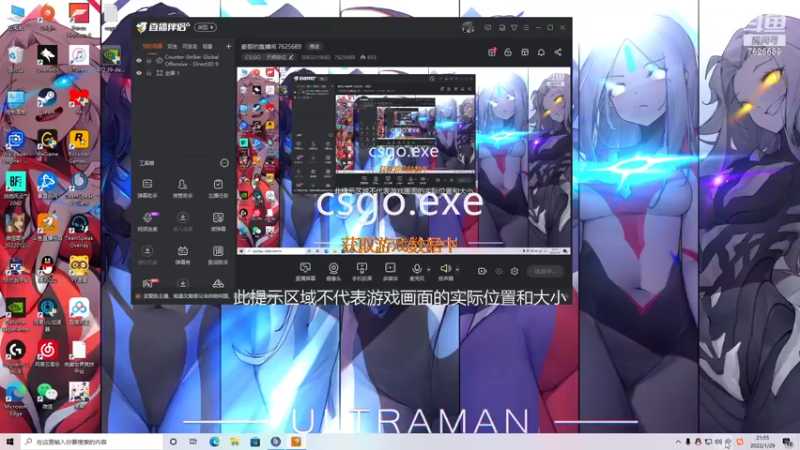Open the greyed download tool in the toolbox's third row
The width and height of the screenshot is (800, 450).
pos(147,255)
